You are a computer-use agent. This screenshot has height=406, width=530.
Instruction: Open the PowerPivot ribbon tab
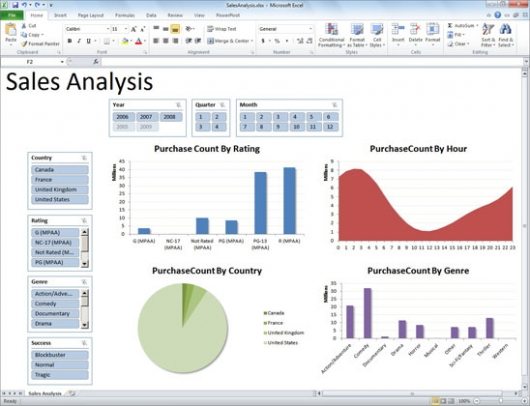click(x=228, y=15)
